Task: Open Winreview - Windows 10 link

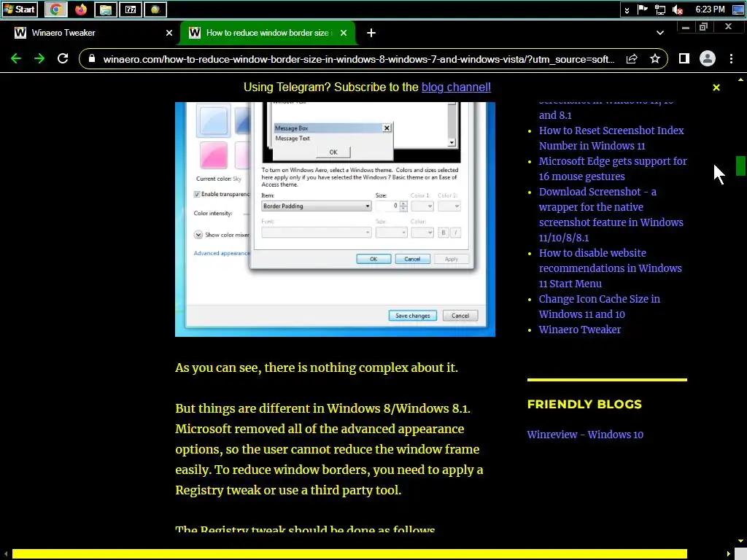Action: point(585,435)
